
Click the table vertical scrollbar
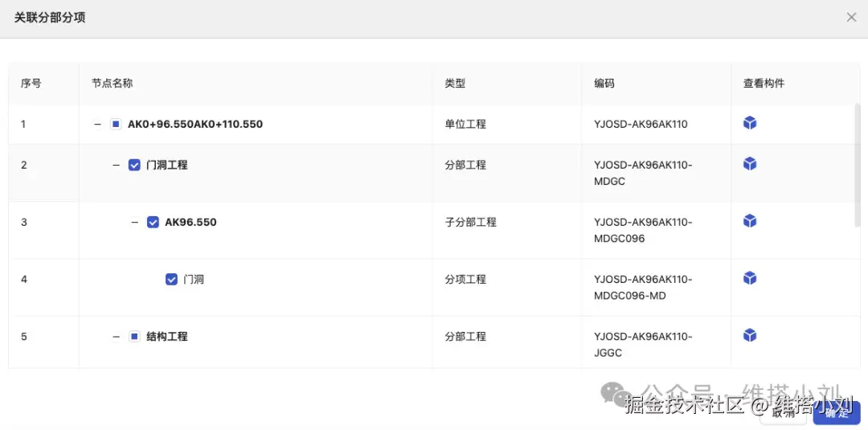857,165
